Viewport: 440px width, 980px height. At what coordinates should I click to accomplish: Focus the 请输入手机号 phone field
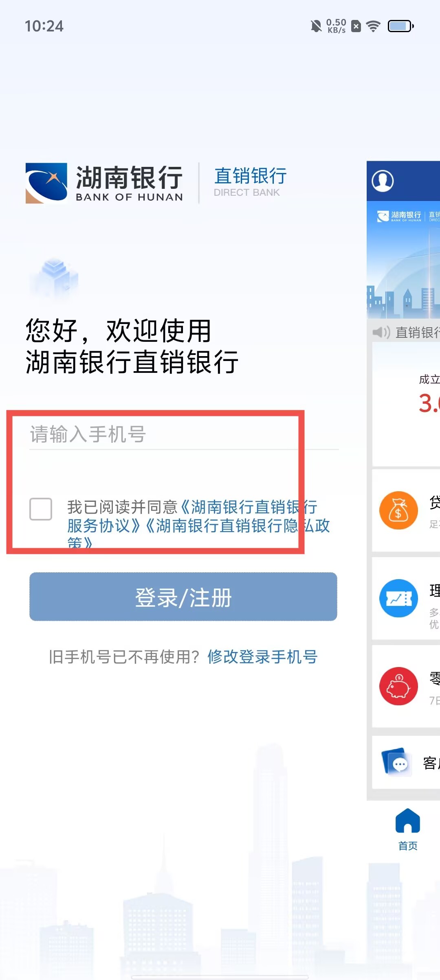coord(184,434)
